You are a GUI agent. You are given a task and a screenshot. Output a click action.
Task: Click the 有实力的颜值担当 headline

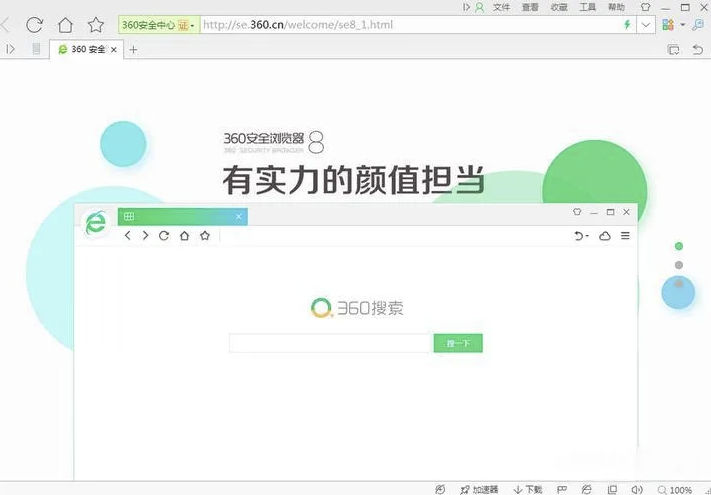354,180
